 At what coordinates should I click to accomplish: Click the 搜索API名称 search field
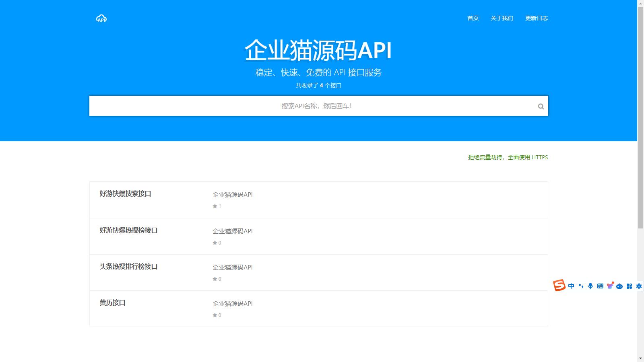(316, 106)
